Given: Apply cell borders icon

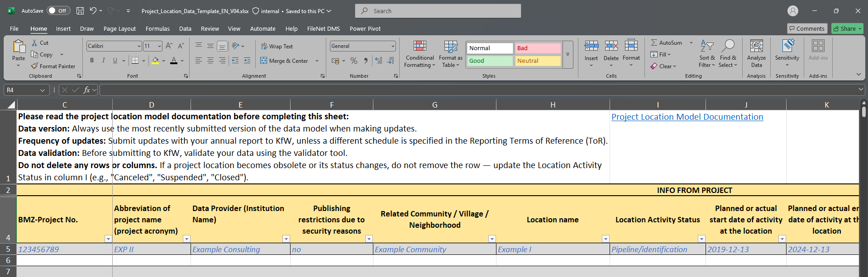Looking at the screenshot, I should [x=135, y=61].
